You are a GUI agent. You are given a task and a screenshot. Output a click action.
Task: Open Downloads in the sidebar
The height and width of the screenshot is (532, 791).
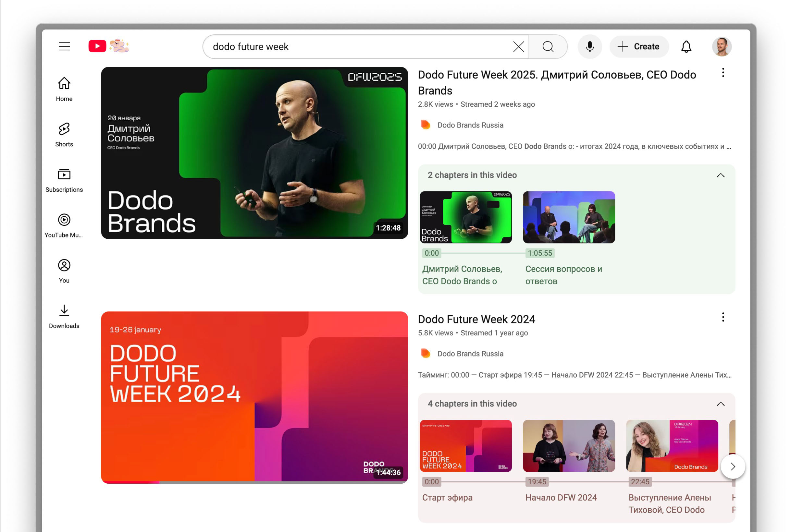pyautogui.click(x=64, y=316)
